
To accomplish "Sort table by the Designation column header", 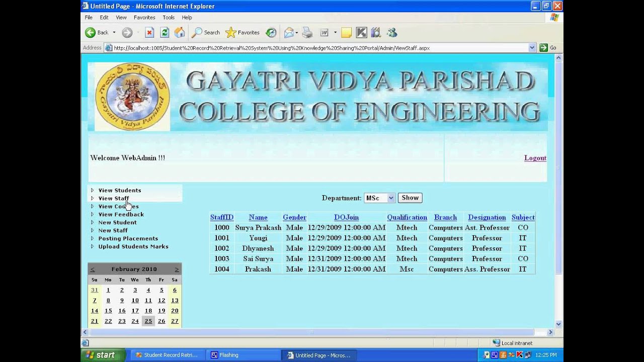I will click(487, 217).
